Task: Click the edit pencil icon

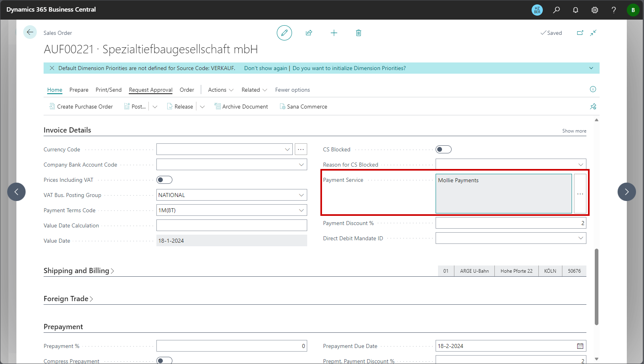Action: (284, 33)
